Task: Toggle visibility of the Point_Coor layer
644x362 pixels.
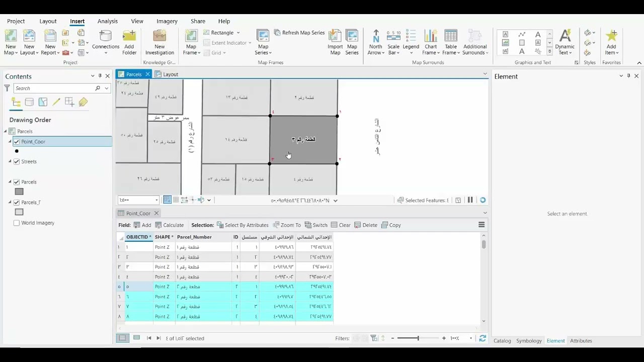Action: 17,142
